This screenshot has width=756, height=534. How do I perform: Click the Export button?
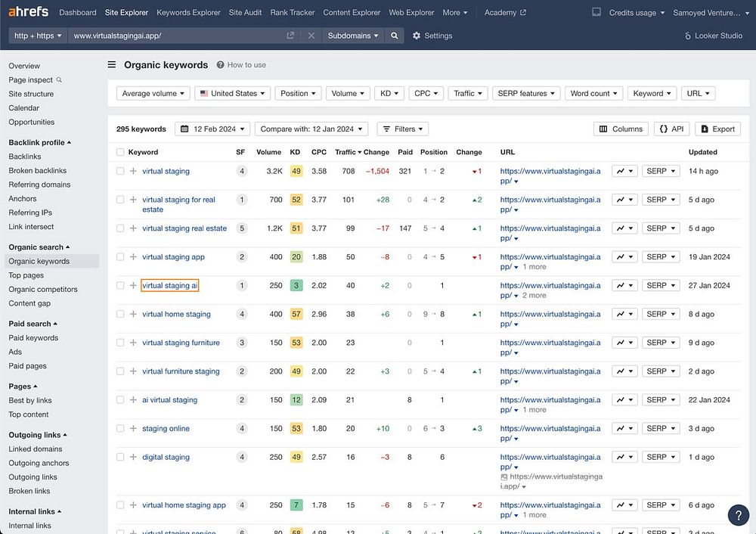click(x=717, y=129)
